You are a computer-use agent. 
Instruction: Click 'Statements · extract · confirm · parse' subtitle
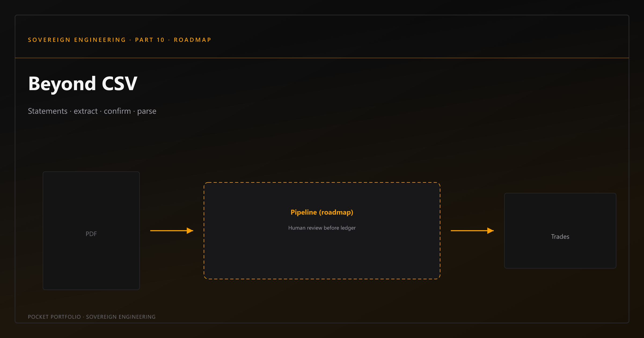pos(92,111)
